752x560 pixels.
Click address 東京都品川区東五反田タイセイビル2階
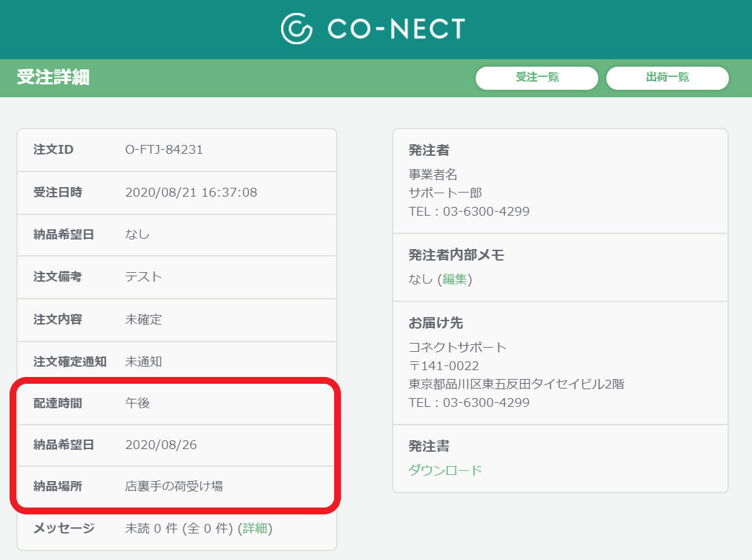coord(516,384)
